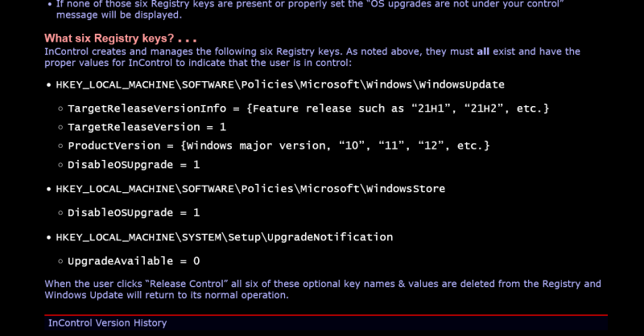Select the WindowsStore registry path text
This screenshot has height=336, width=644.
tap(250, 189)
